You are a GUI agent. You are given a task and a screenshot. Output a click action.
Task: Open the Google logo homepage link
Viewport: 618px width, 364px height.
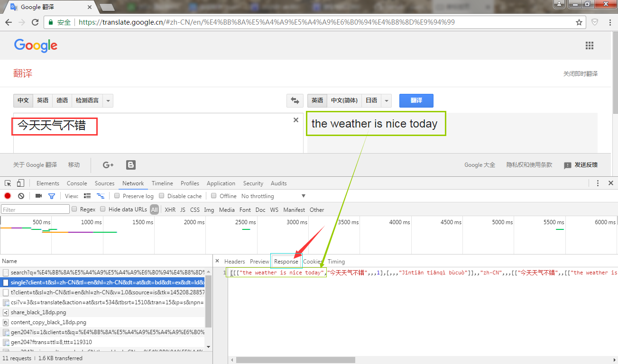tap(36, 45)
